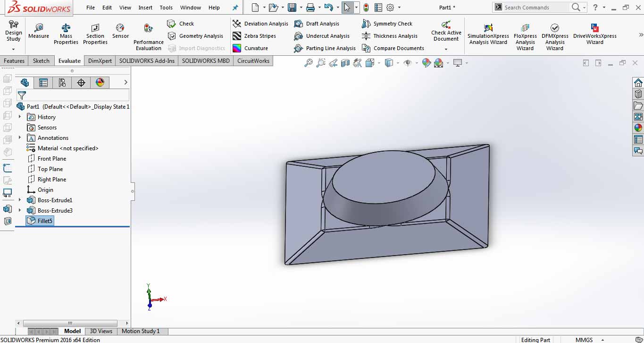
Task: Expand the Annotations tree node
Action: click(x=20, y=137)
